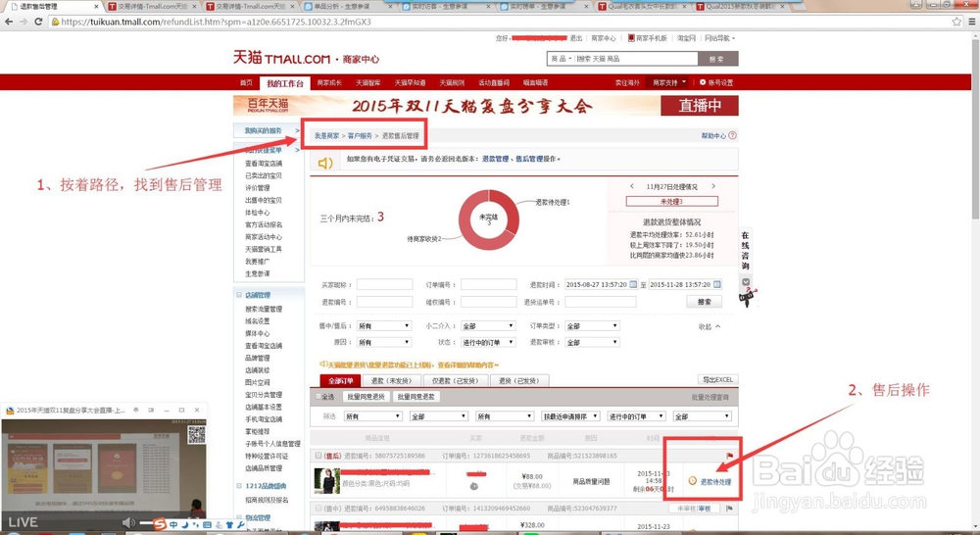Click online consultation mascot icon
This screenshot has height=535, width=980.
tap(748, 298)
